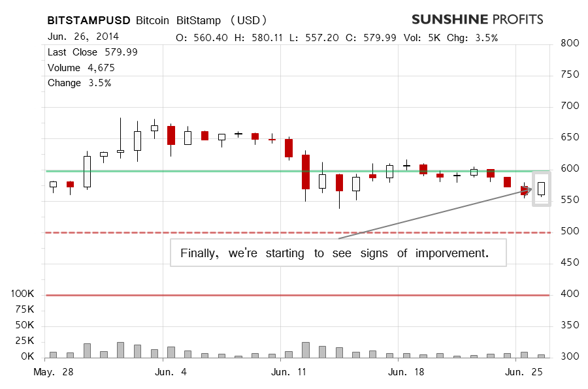Click the 0K volume axis label
The image size is (588, 389).
pyautogui.click(x=27, y=356)
